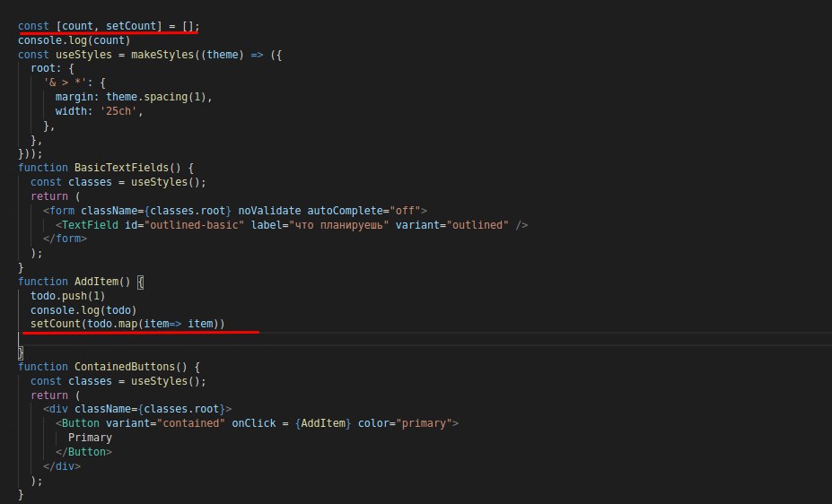Click the 'TextField' component tag
The width and height of the screenshot is (832, 504).
(x=90, y=225)
